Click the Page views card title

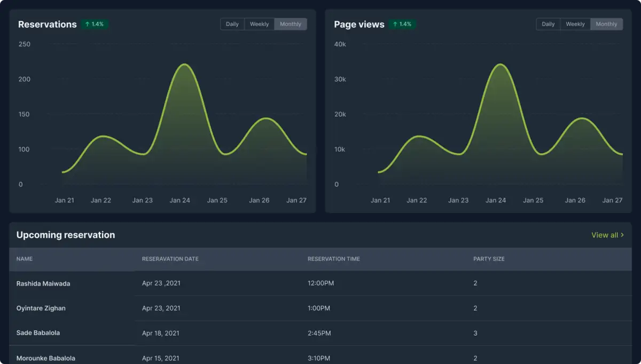(359, 25)
